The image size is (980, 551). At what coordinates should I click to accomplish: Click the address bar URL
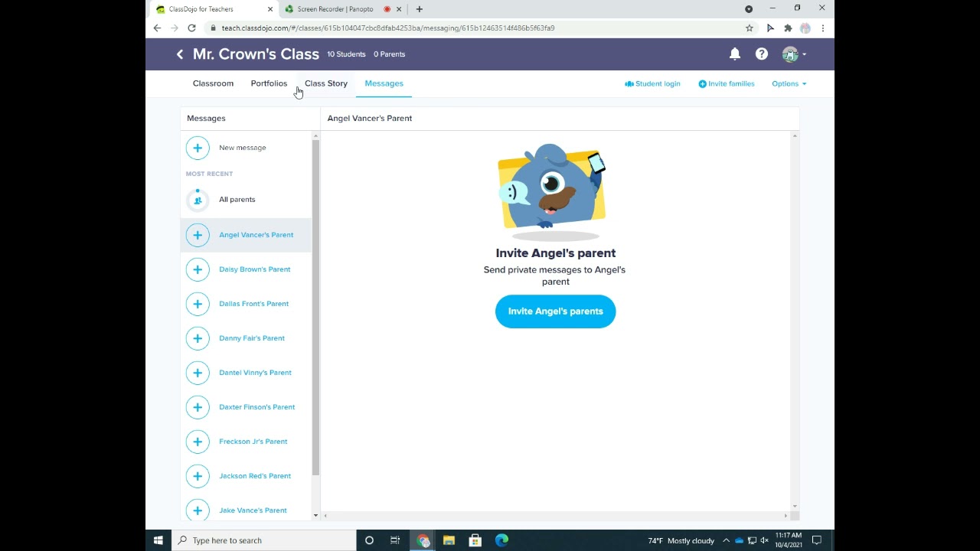[x=387, y=28]
